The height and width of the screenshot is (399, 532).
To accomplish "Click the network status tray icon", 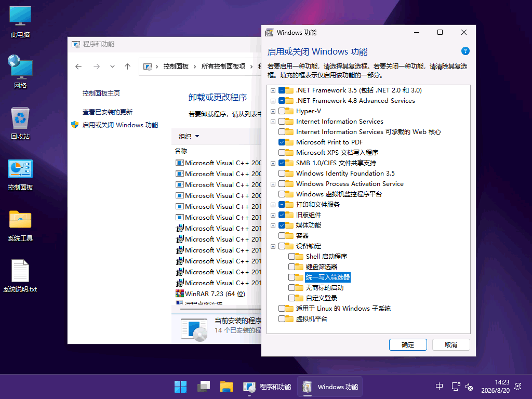I will [456, 387].
